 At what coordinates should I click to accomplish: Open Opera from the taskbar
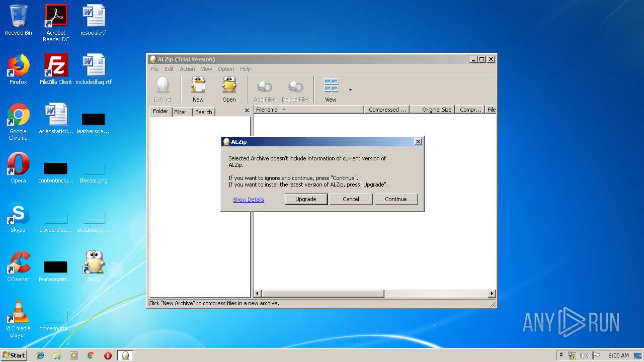click(108, 355)
